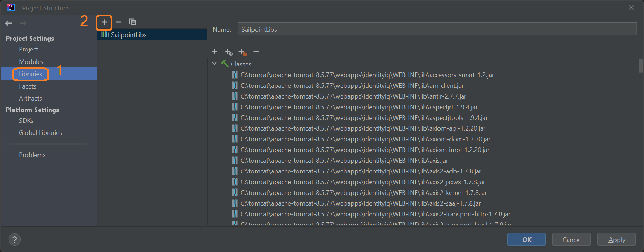Select the axis2-adb-1.7.8.jar entry

361,171
